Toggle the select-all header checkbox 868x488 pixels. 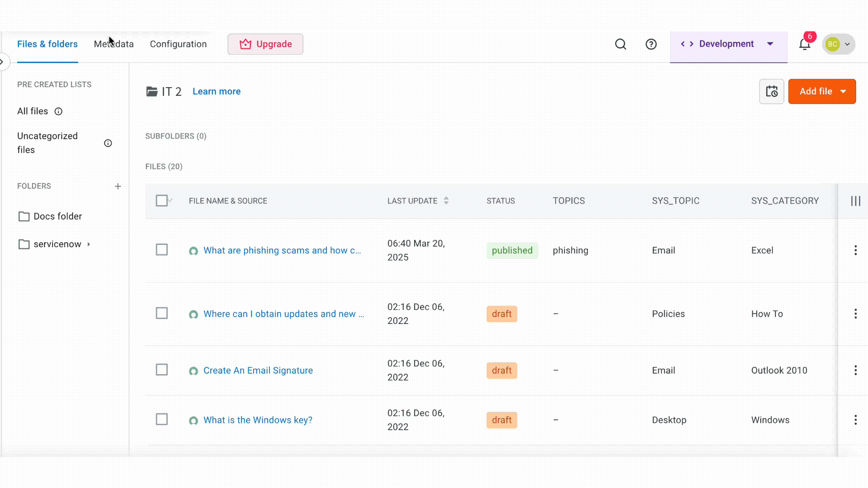pyautogui.click(x=161, y=201)
